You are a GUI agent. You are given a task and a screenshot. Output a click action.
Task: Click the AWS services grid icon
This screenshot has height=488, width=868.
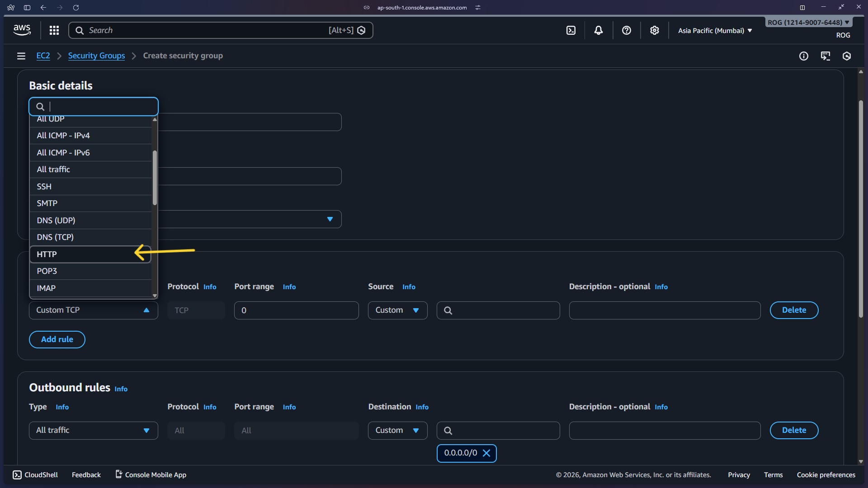[54, 30]
